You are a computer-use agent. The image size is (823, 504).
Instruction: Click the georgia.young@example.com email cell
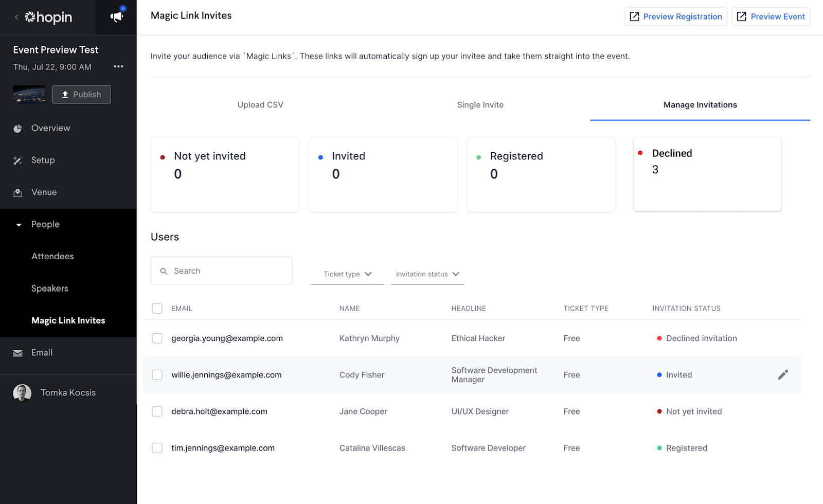click(227, 338)
